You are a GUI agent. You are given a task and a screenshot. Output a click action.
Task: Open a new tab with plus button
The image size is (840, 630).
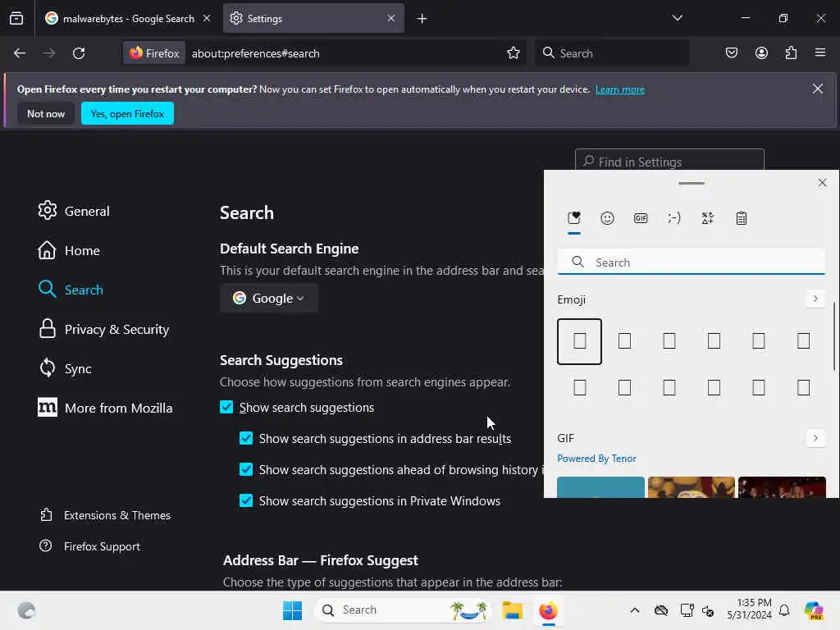422,19
